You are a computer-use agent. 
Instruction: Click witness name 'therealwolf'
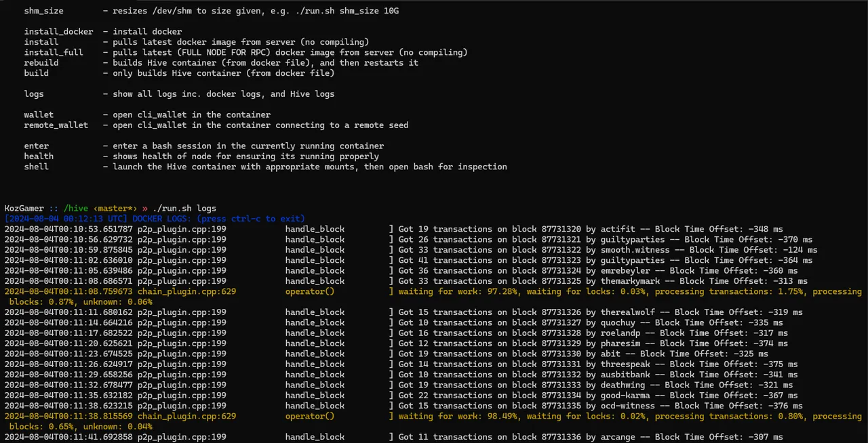coord(629,313)
